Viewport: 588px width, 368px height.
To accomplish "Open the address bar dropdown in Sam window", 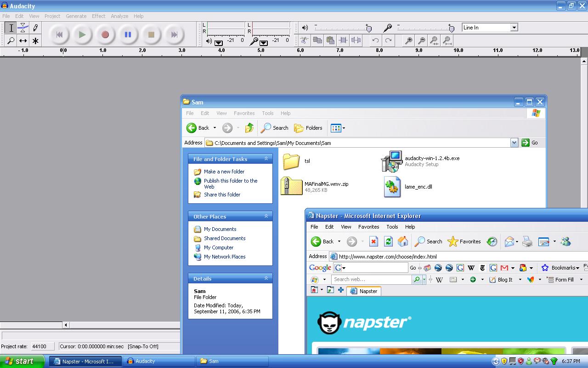I will coord(514,143).
